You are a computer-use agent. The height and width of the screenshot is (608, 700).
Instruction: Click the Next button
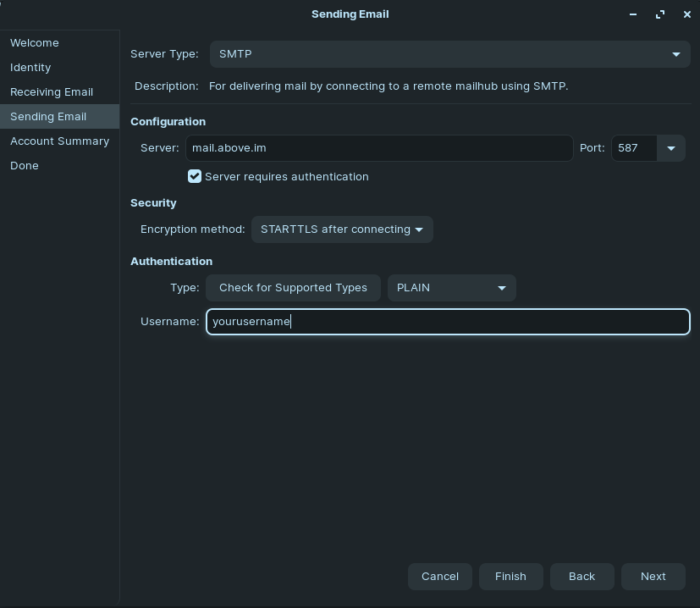point(653,577)
